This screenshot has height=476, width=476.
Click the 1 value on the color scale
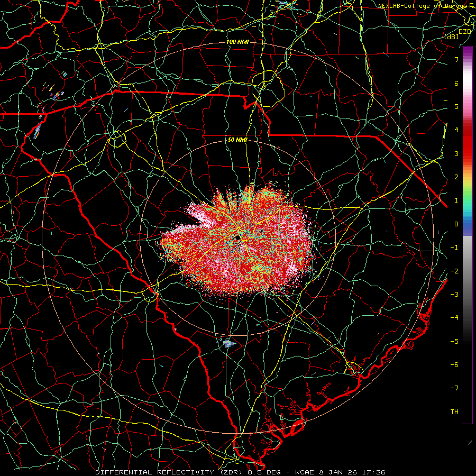pyautogui.click(x=456, y=200)
